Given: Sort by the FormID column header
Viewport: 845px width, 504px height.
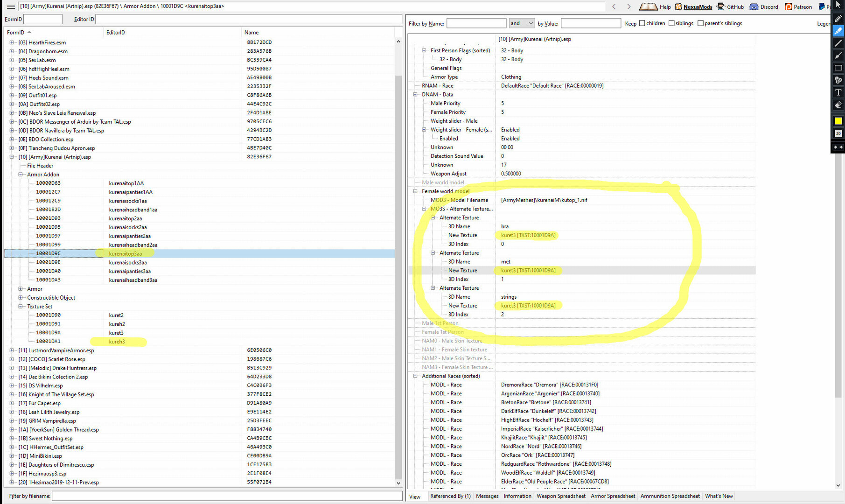Looking at the screenshot, I should [x=54, y=32].
